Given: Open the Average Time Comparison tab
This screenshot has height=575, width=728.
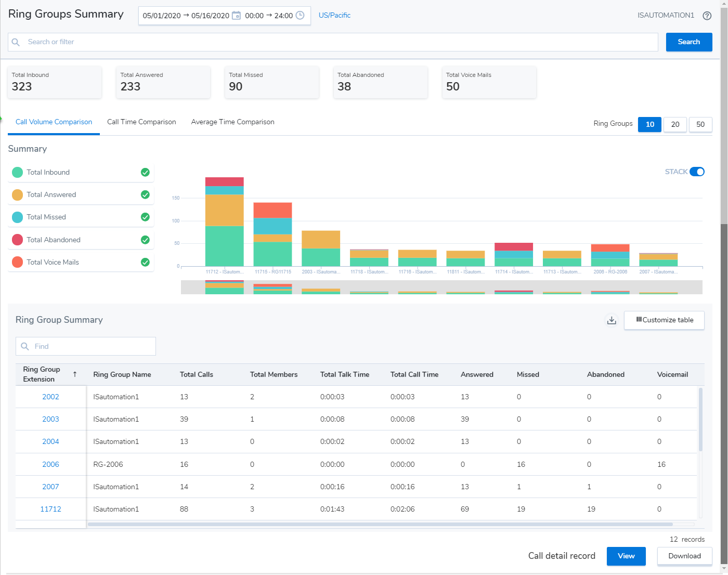Looking at the screenshot, I should pyautogui.click(x=232, y=122).
